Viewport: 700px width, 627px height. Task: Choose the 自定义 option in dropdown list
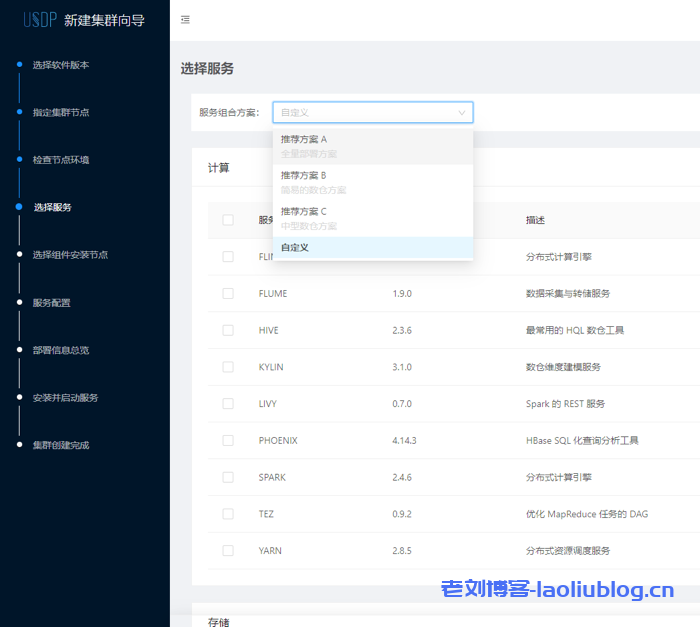pyautogui.click(x=372, y=247)
